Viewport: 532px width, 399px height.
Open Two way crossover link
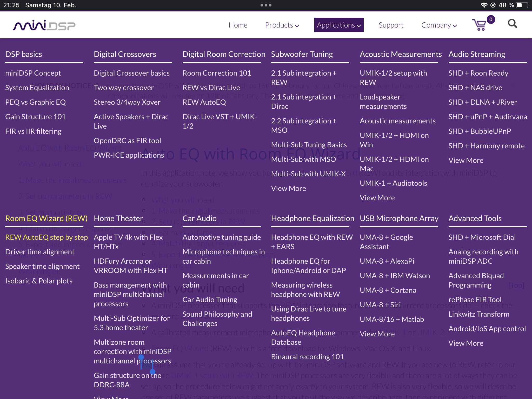124,88
